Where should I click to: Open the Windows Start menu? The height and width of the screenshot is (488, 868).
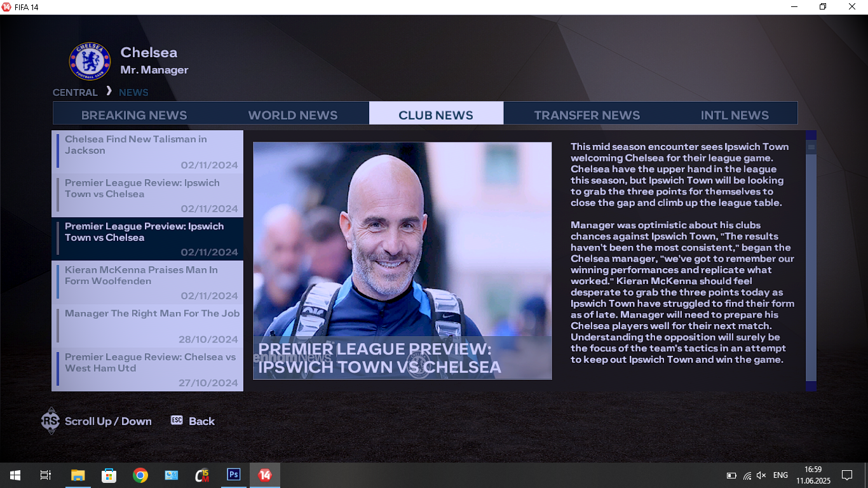pos(15,475)
